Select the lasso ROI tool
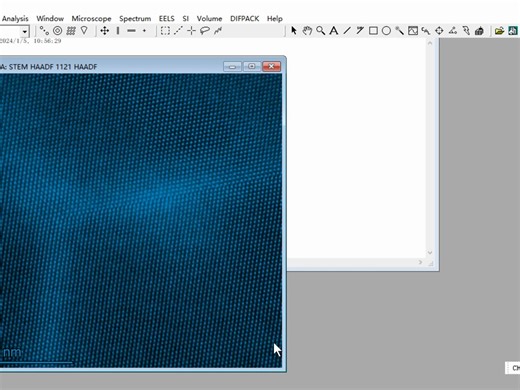Image resolution: width=520 pixels, height=390 pixels. (x=205, y=31)
